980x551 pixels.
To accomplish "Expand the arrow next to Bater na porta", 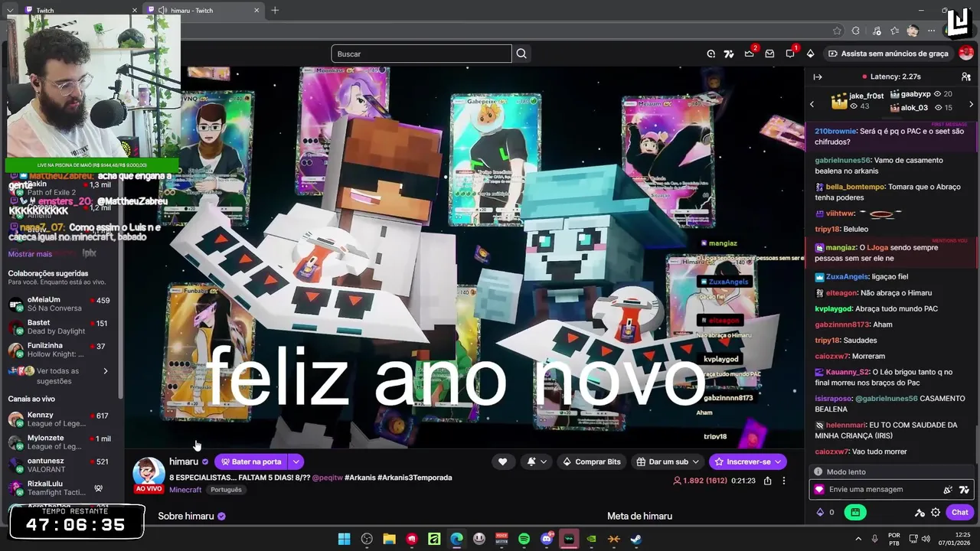I will 296,461.
